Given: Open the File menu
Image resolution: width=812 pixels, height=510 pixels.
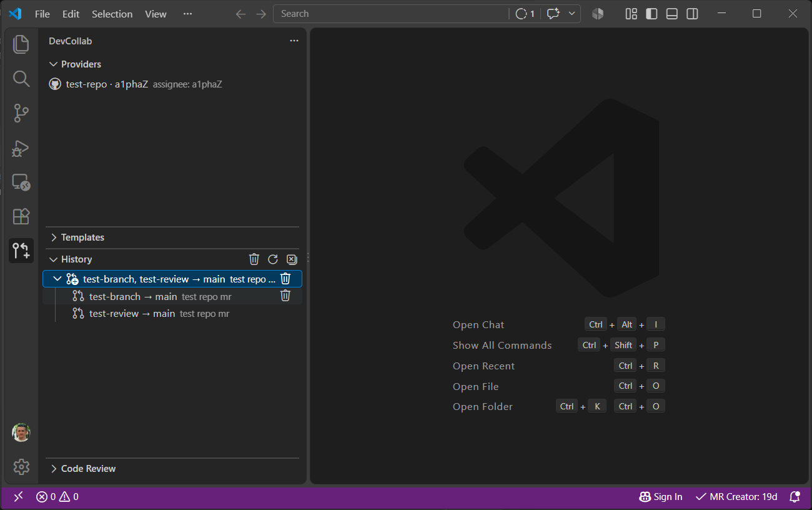Looking at the screenshot, I should 42,14.
